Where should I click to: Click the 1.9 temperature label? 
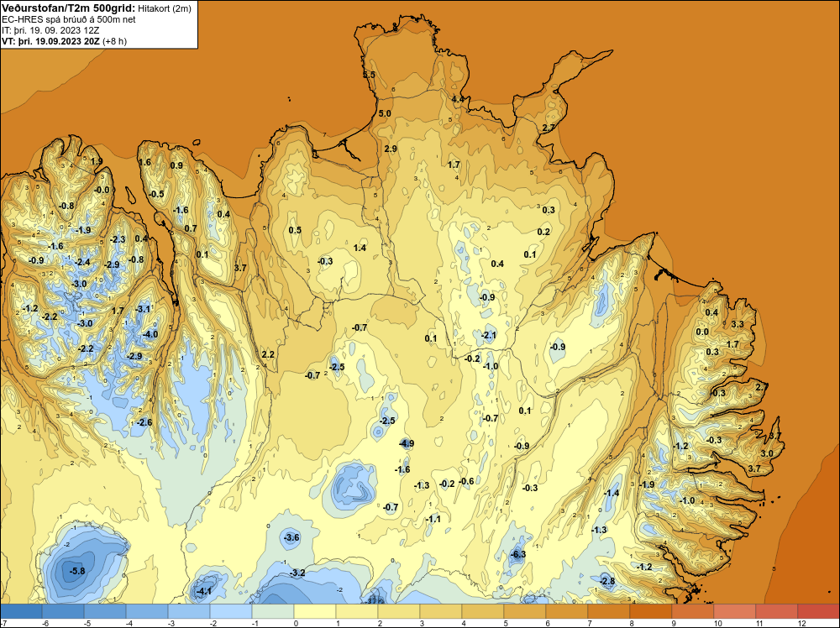(97, 162)
